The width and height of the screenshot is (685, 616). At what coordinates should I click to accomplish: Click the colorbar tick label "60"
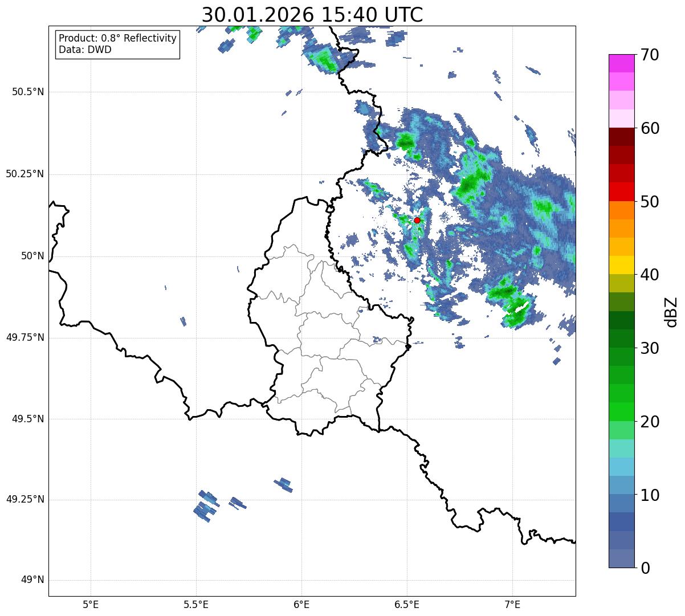point(650,128)
